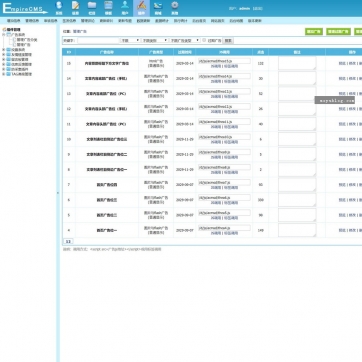Open the Shop (商城) icon in header

(158, 8)
